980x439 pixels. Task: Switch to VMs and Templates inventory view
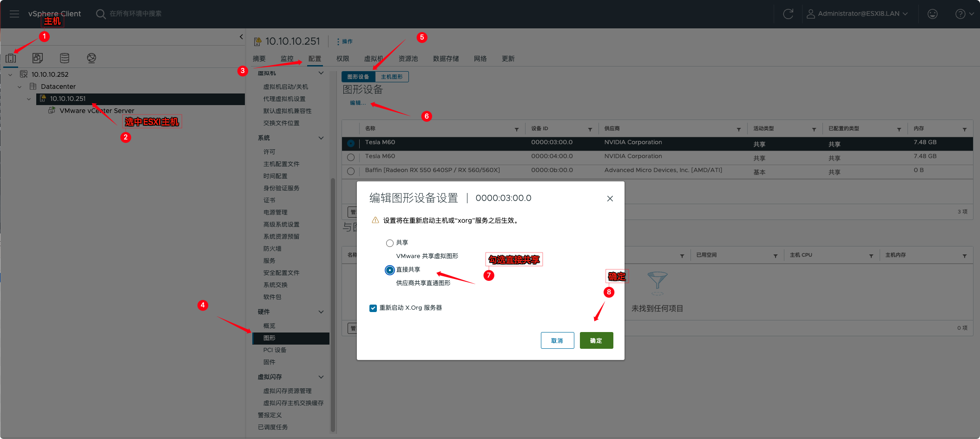pos(38,58)
